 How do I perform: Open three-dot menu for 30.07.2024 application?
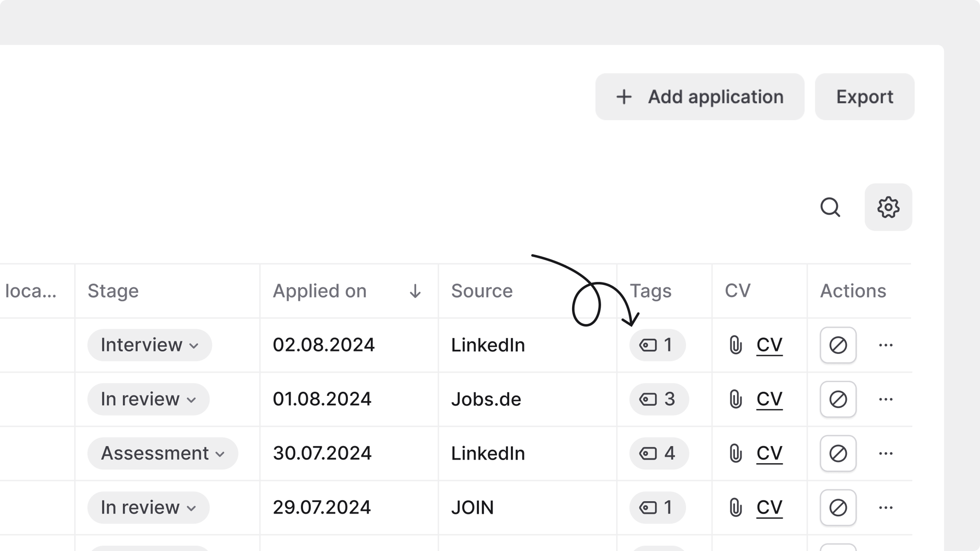point(886,453)
